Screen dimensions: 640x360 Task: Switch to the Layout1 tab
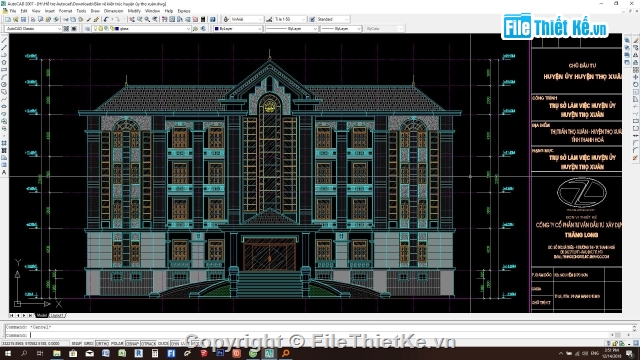[x=57, y=316]
